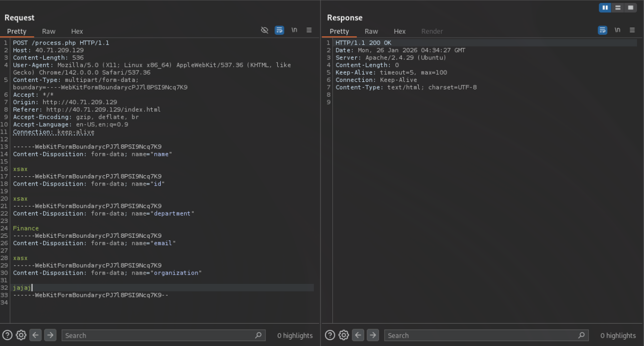Select side-by-side layout view
The width and height of the screenshot is (644, 346).
tap(605, 7)
